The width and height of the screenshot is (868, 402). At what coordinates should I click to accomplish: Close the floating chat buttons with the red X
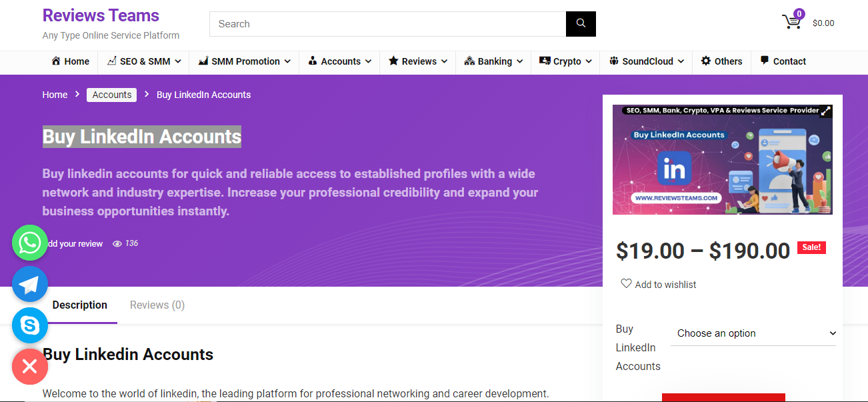(30, 367)
